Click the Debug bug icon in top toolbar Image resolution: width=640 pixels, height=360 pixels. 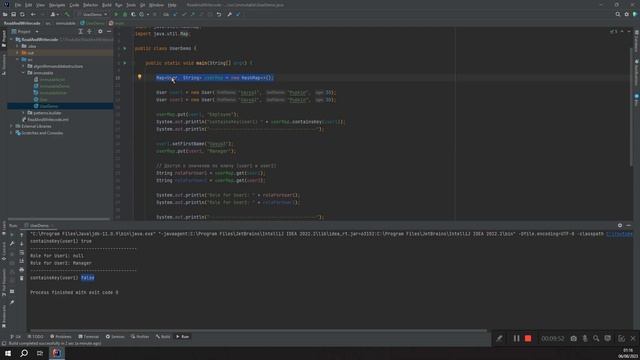click(x=125, y=14)
